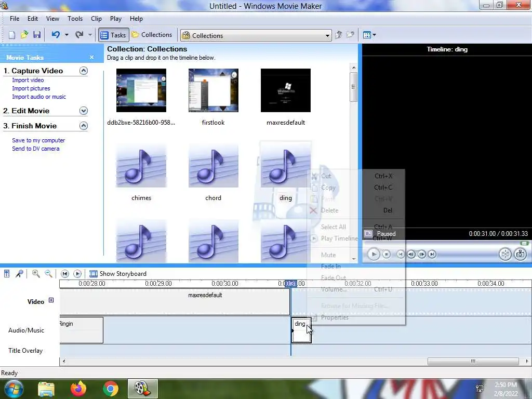The image size is (532, 399).
Task: Click the preview seek bar
Action: [446, 243]
